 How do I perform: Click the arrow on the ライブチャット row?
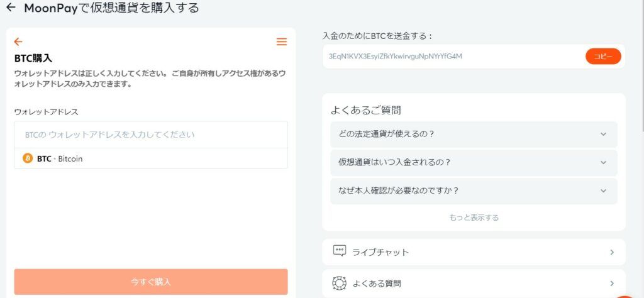click(612, 252)
